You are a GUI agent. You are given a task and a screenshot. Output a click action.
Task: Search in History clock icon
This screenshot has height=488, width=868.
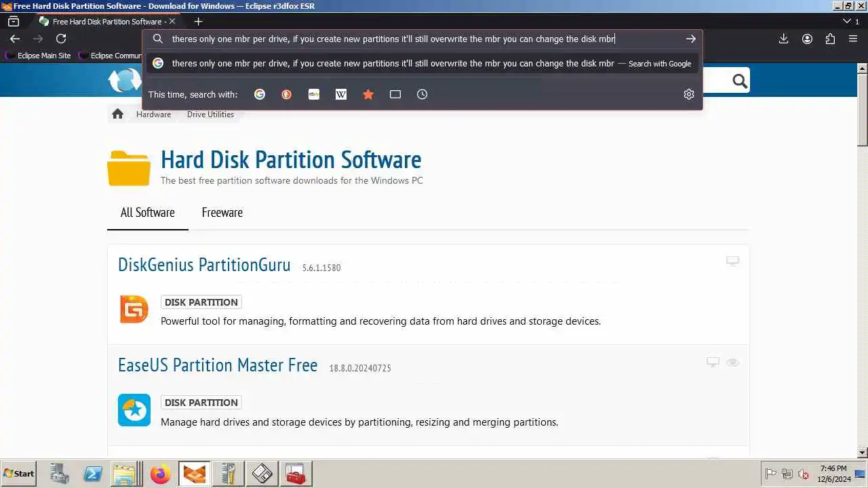[x=422, y=94]
